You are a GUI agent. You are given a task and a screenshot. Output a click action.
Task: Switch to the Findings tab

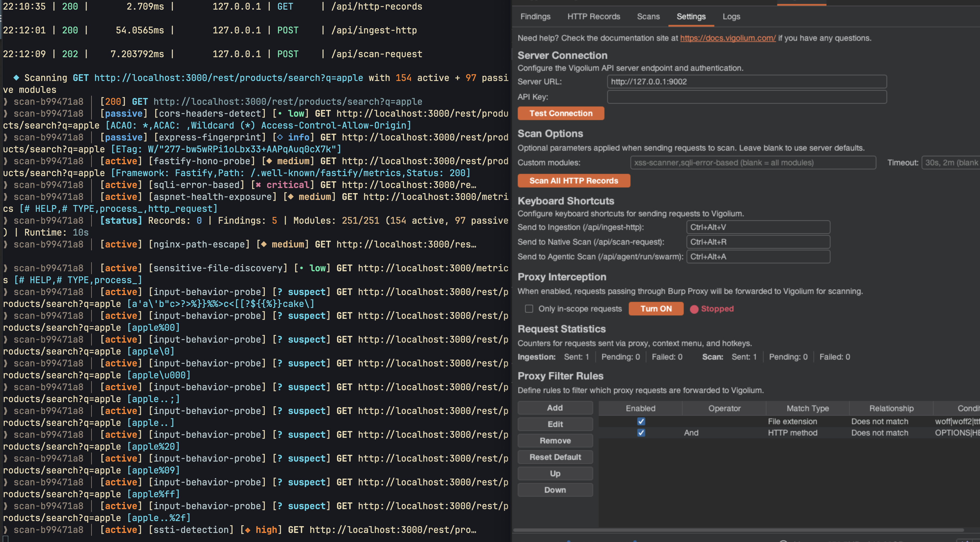click(x=535, y=16)
